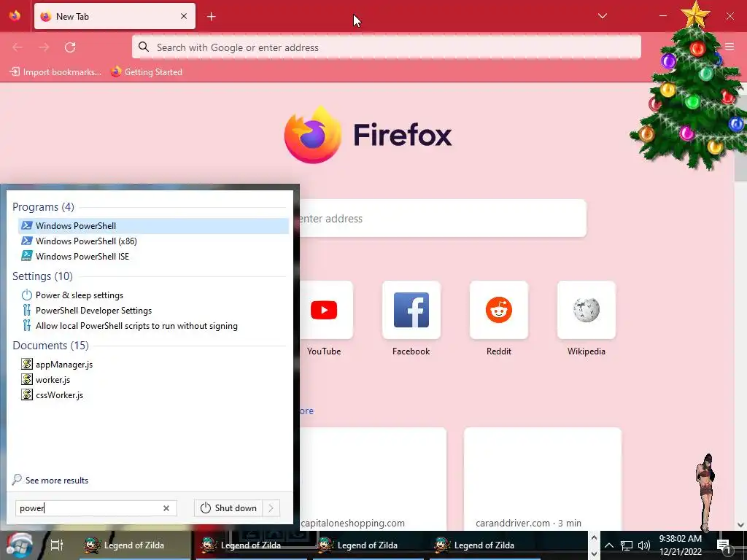Click the PowerShell ISE icon
The width and height of the screenshot is (747, 560).
pyautogui.click(x=27, y=256)
